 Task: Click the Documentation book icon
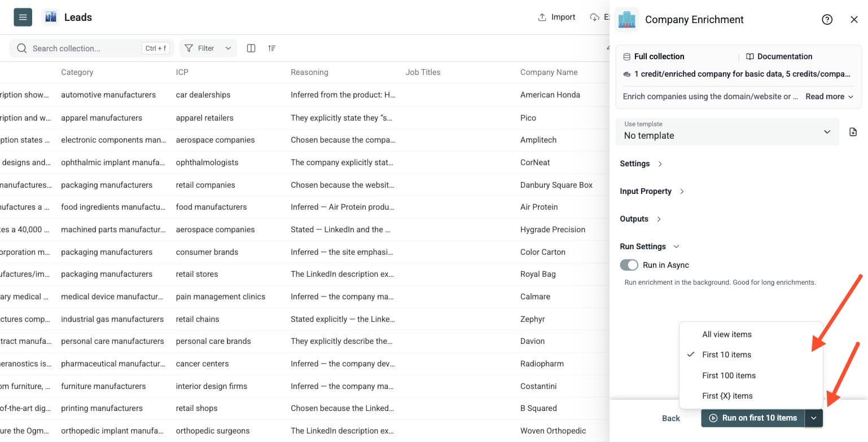(x=750, y=56)
